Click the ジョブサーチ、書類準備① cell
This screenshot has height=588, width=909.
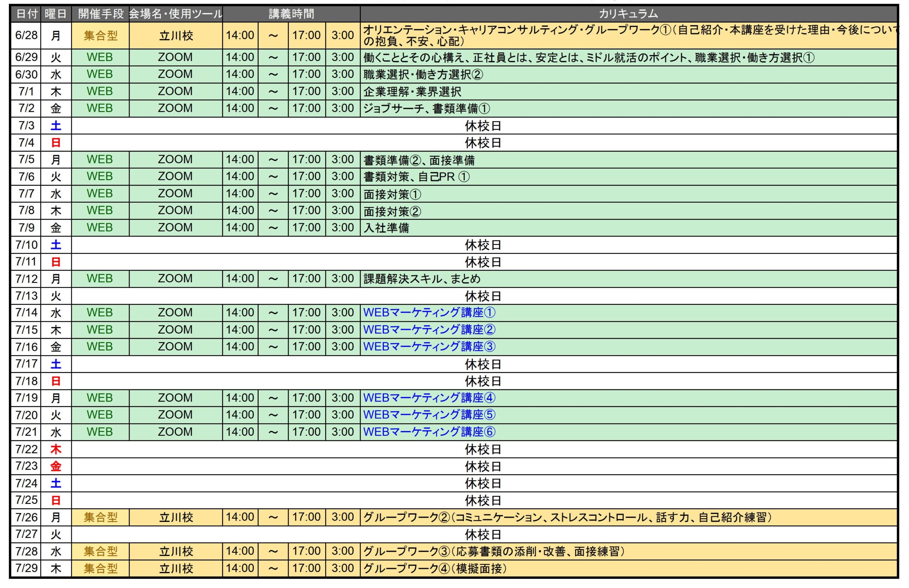(628, 108)
